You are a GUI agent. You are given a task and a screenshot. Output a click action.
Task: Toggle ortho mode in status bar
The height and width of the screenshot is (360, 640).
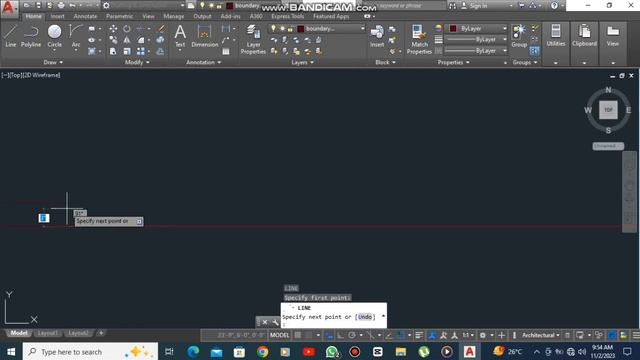pos(340,335)
